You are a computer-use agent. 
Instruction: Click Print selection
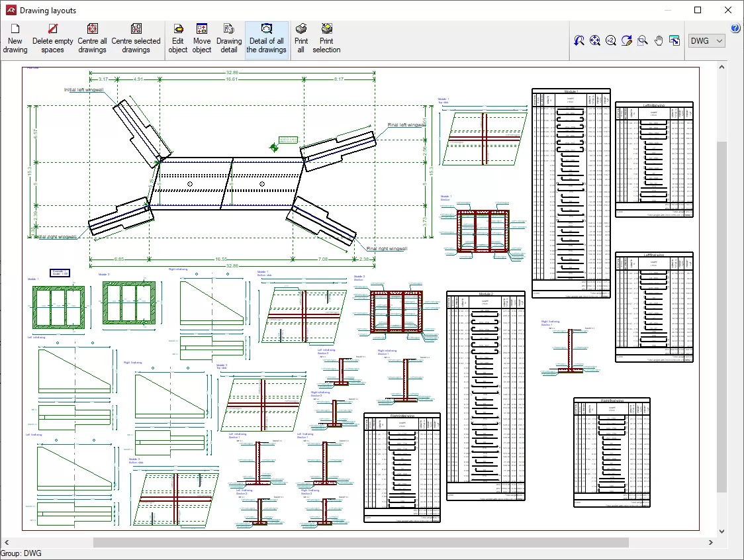tap(326, 40)
